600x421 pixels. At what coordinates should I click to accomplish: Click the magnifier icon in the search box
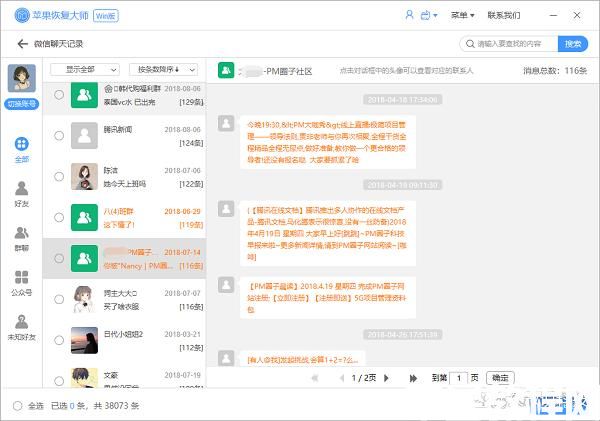470,44
